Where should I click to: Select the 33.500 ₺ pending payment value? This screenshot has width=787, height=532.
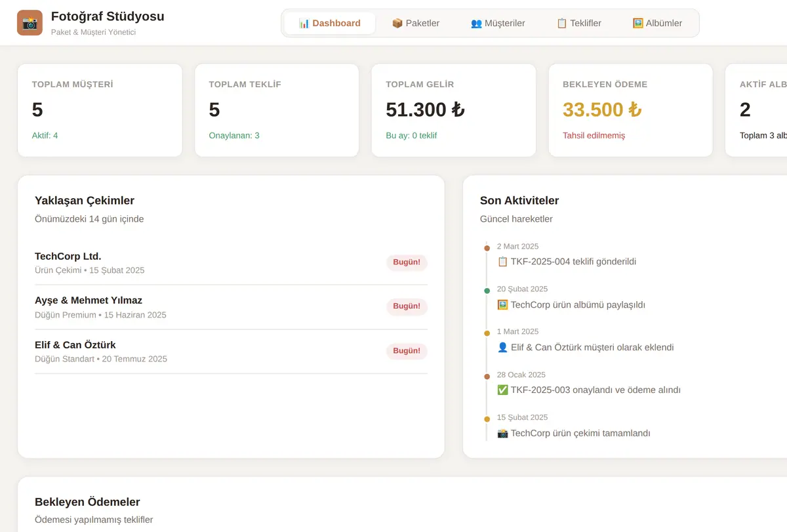click(602, 110)
